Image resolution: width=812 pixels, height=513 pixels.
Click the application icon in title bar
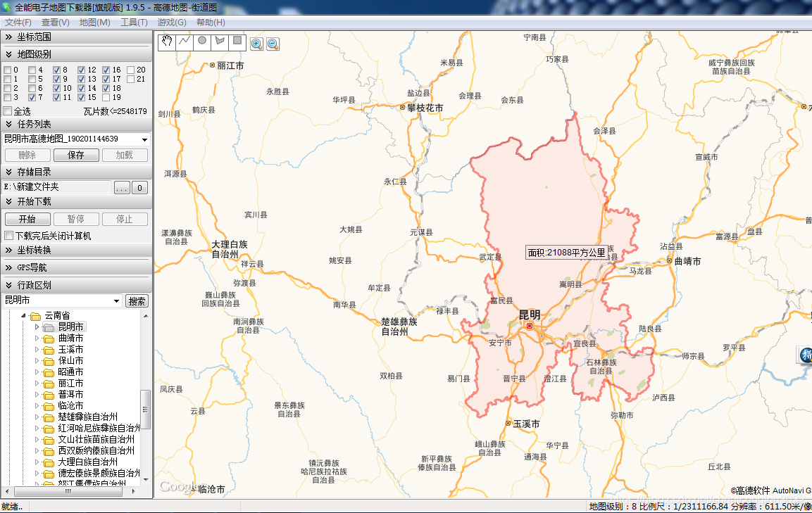pyautogui.click(x=6, y=7)
